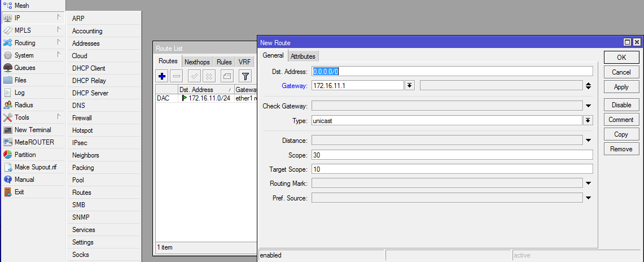Click Apply in New Route dialog
This screenshot has height=262, width=644.
pyautogui.click(x=621, y=87)
